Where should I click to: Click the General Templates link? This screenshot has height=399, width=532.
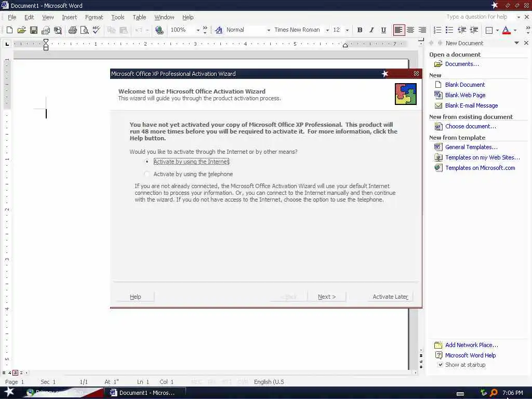[471, 147]
